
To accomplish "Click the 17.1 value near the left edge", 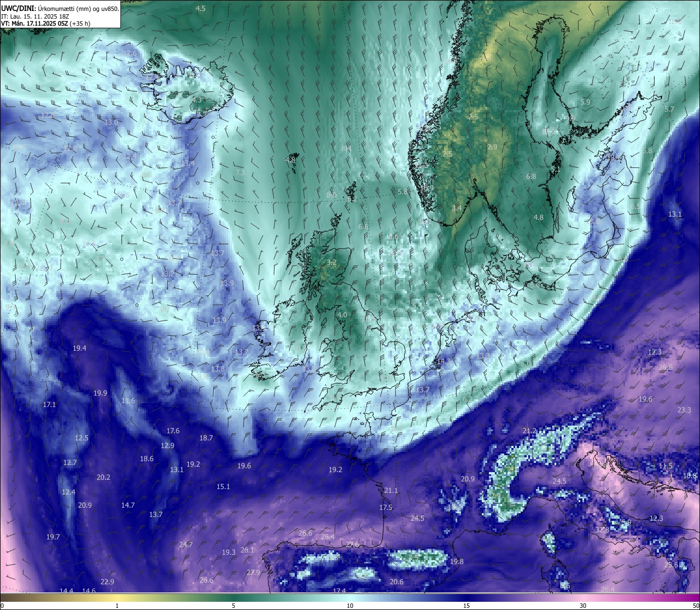I will (49, 404).
